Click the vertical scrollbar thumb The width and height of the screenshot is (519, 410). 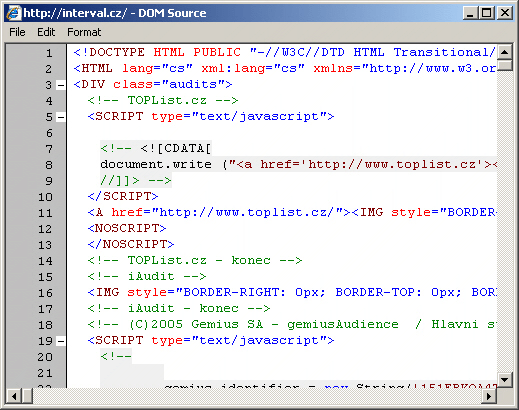[504, 65]
